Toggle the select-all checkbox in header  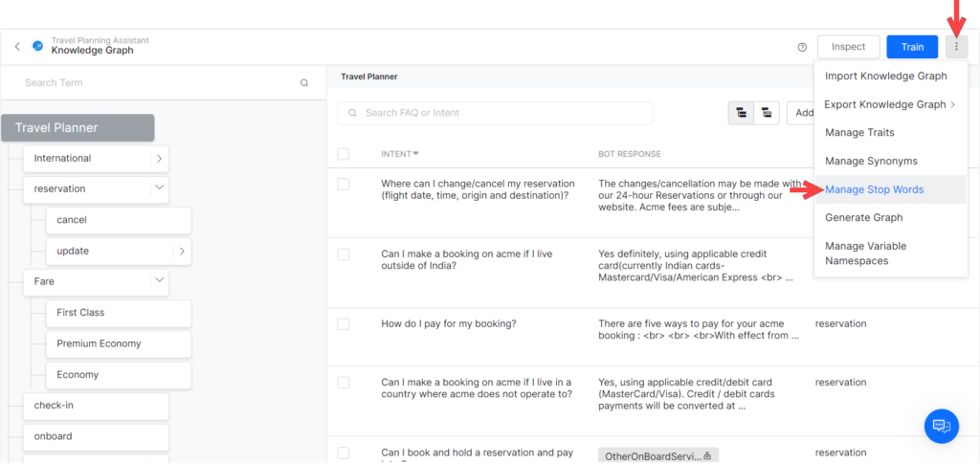coord(344,154)
